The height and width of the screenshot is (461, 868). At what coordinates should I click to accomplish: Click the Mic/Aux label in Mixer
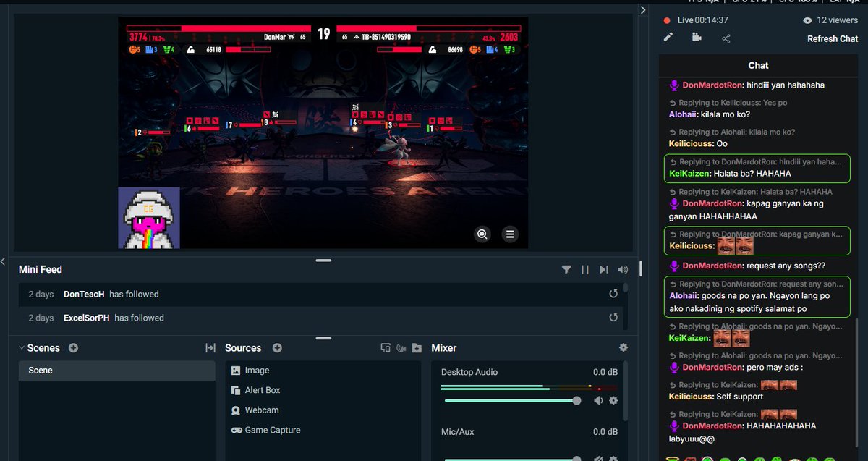[x=458, y=432]
